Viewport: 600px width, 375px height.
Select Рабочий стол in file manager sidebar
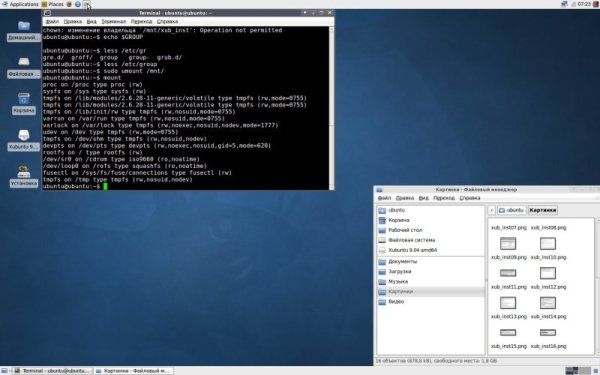430,230
